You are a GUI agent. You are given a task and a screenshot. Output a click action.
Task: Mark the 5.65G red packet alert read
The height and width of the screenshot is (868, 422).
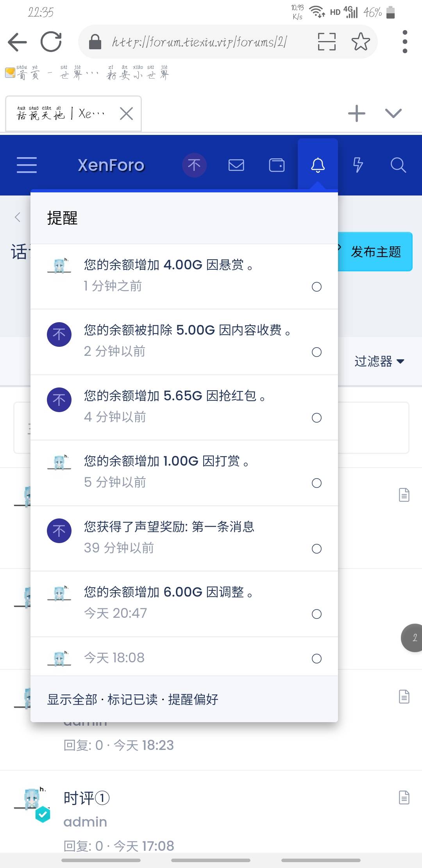[x=316, y=418]
